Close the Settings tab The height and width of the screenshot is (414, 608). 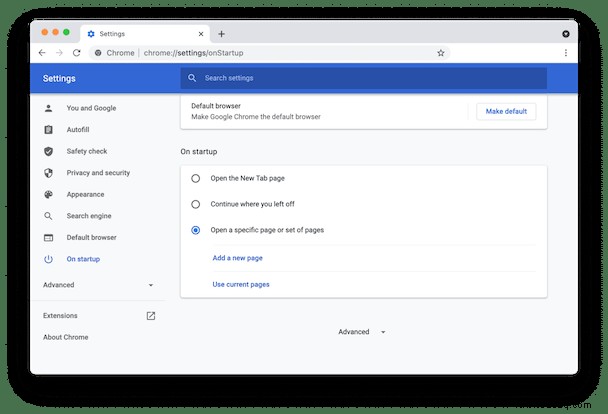201,34
